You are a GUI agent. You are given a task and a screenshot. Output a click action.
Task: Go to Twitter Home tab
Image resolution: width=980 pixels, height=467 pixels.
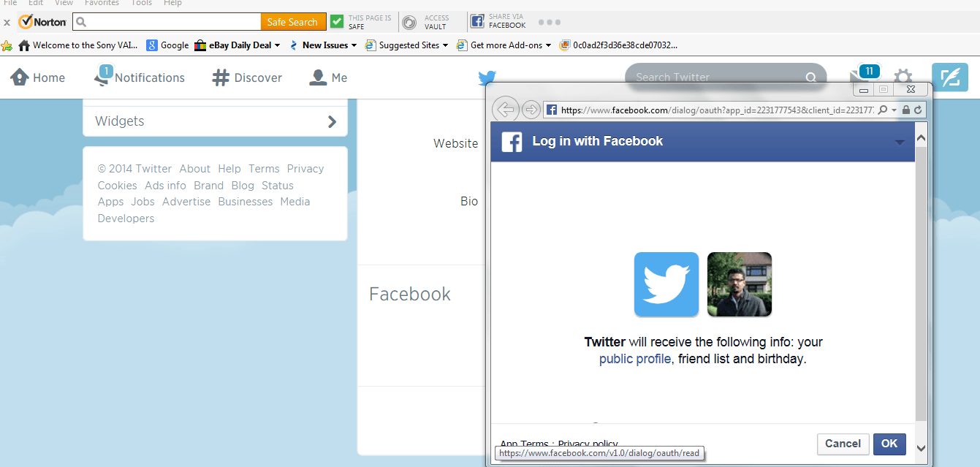(38, 77)
